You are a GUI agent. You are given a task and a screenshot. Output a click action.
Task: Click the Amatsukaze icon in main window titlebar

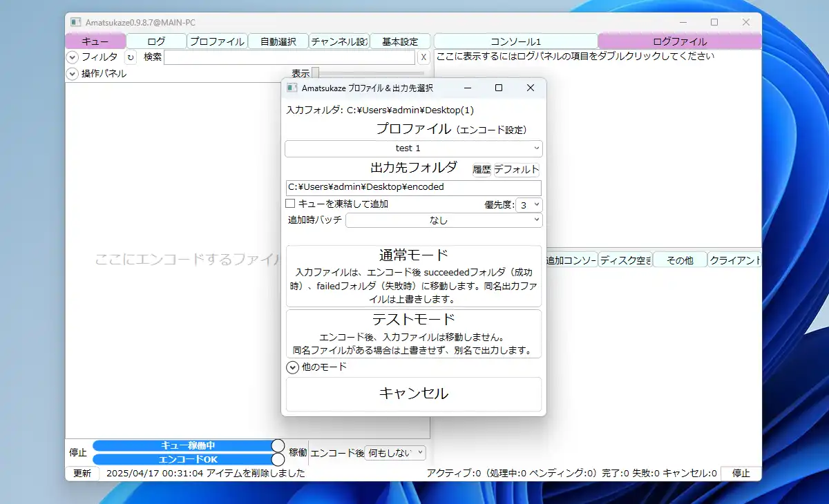[75, 23]
